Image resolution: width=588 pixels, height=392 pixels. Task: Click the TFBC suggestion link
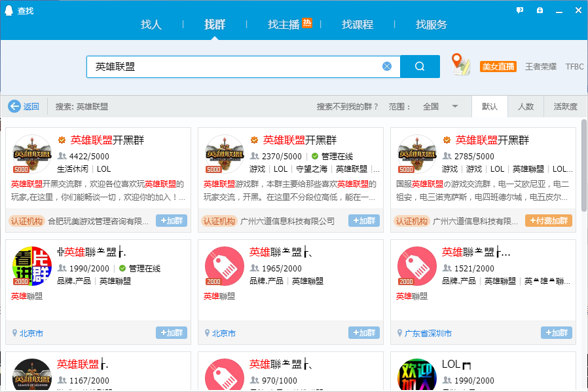pos(574,66)
